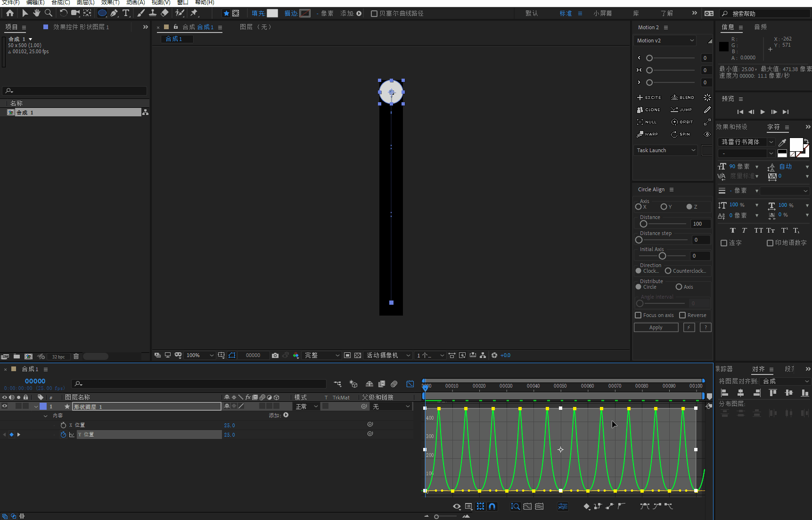Click the Apply button in Circle Align
This screenshot has height=520, width=812.
pos(656,327)
